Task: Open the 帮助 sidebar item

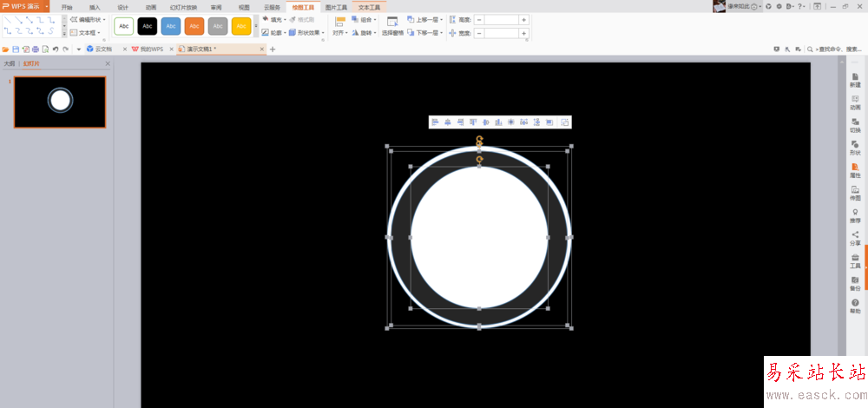Action: (x=855, y=306)
